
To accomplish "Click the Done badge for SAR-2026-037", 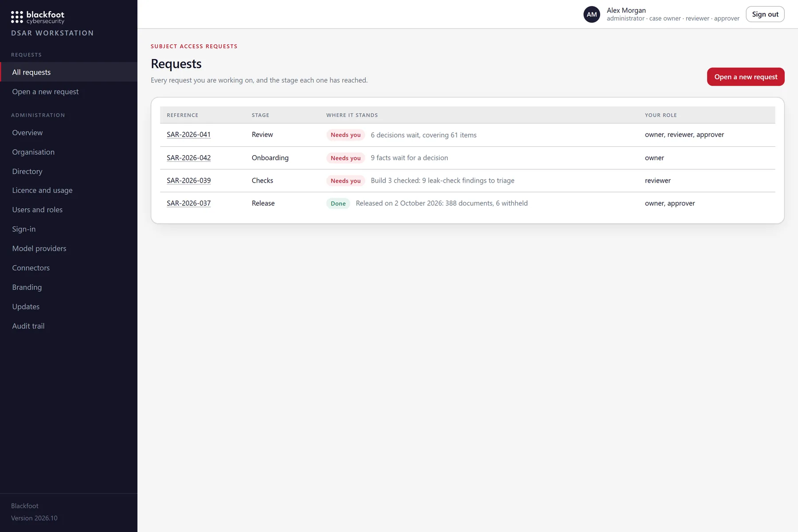I will [x=338, y=203].
